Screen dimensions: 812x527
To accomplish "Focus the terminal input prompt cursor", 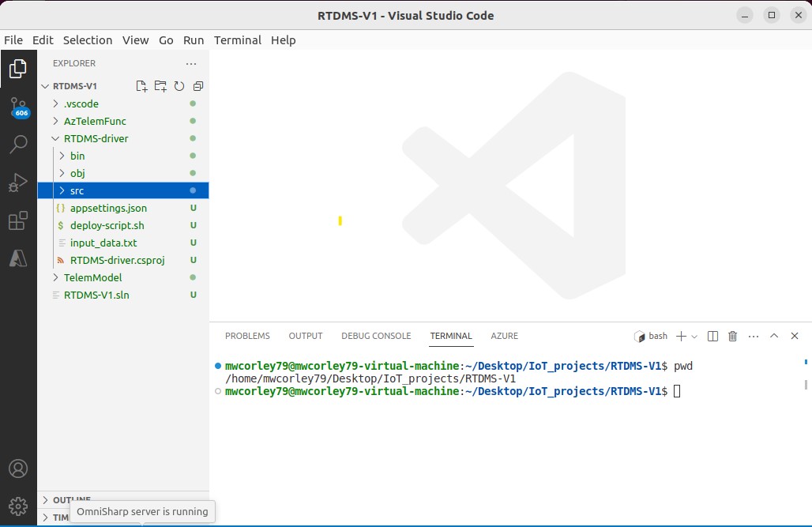I will tap(677, 391).
